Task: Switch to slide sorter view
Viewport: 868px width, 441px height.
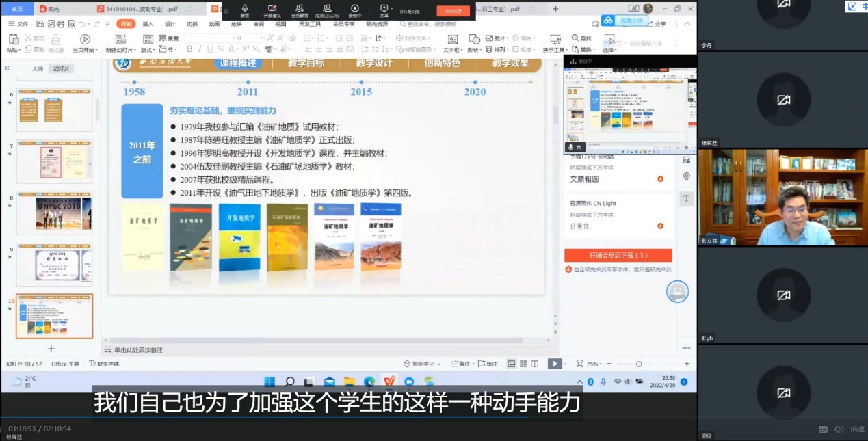Action: [523, 364]
